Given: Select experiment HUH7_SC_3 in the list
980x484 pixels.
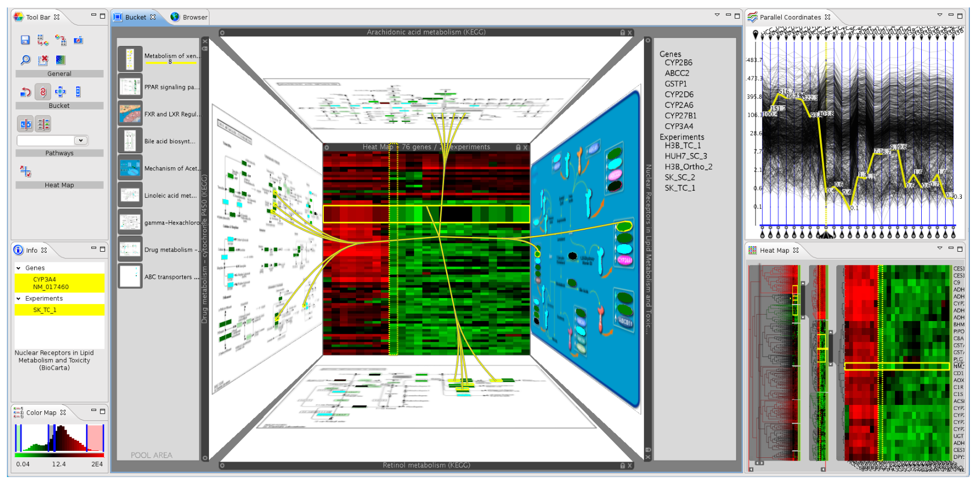Looking at the screenshot, I should click(686, 156).
